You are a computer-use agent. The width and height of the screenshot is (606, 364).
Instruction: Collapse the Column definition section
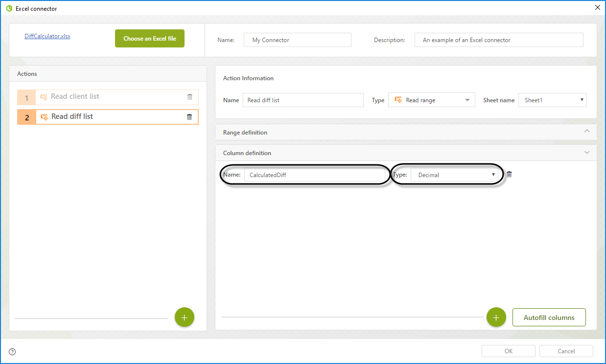(587, 153)
